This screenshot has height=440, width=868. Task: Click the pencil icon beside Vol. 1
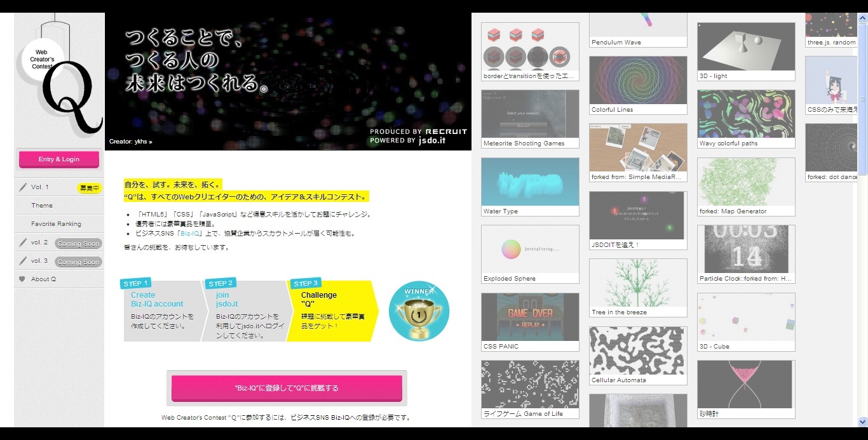24,187
